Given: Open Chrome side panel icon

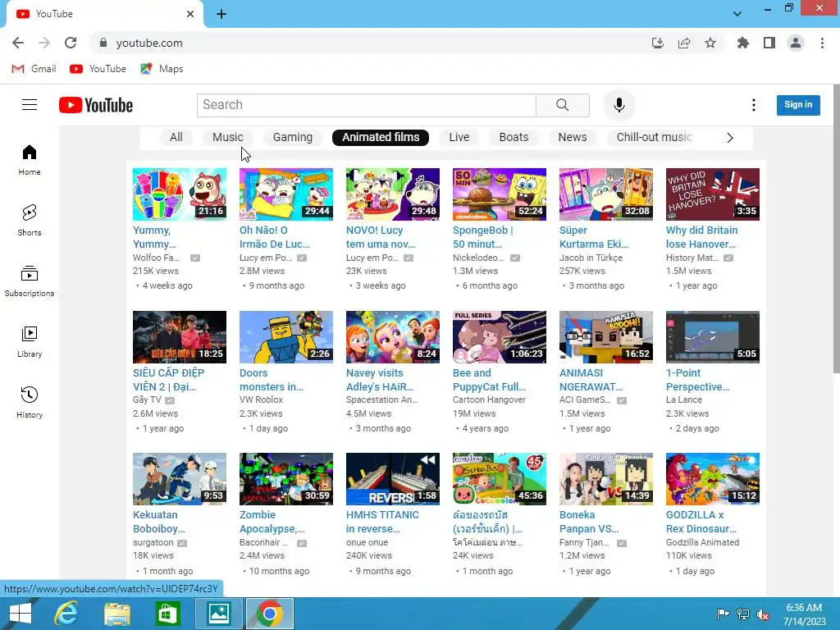Looking at the screenshot, I should (x=769, y=43).
